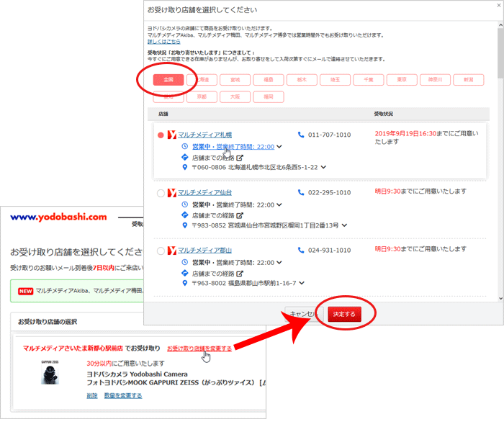Screen dimensions: 504x432
Task: Click the Yodobashi logo beside マルチメディア札幌
Action: [x=172, y=135]
